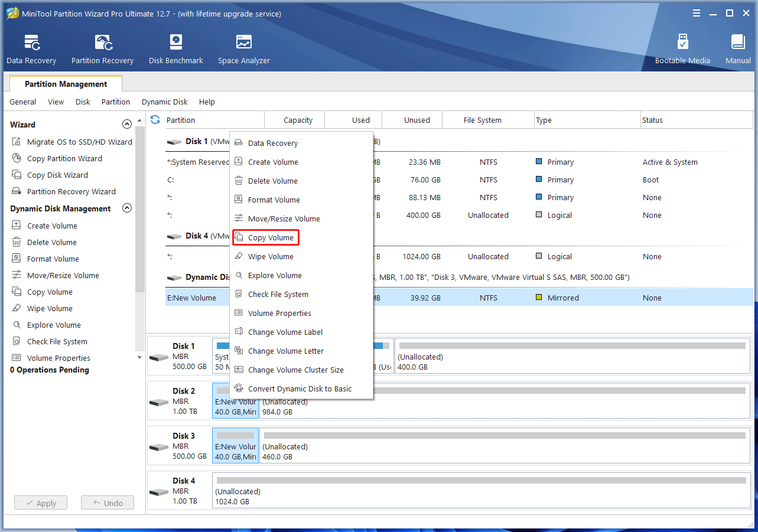Click Copy Volume in the sidebar
This screenshot has height=532, width=758.
point(42,292)
